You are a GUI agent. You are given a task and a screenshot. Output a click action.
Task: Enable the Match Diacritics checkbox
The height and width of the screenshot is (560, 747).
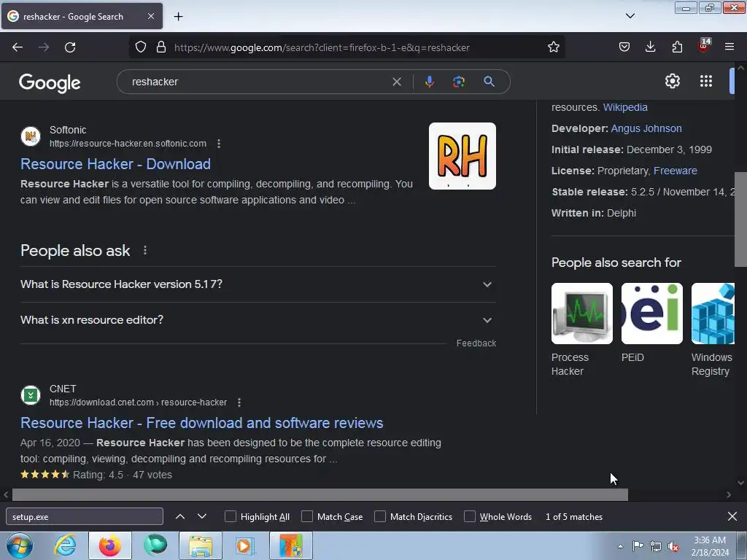[379, 517]
